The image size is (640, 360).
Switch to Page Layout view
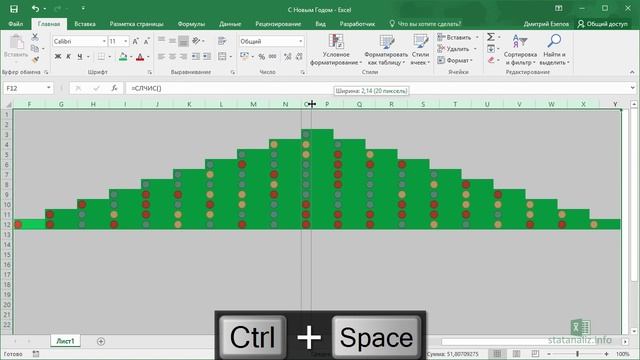516,354
